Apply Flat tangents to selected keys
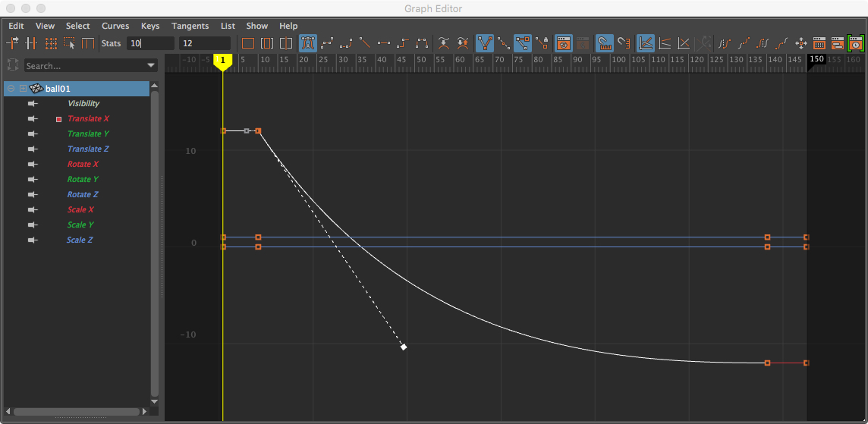Image resolution: width=868 pixels, height=424 pixels. 384,43
